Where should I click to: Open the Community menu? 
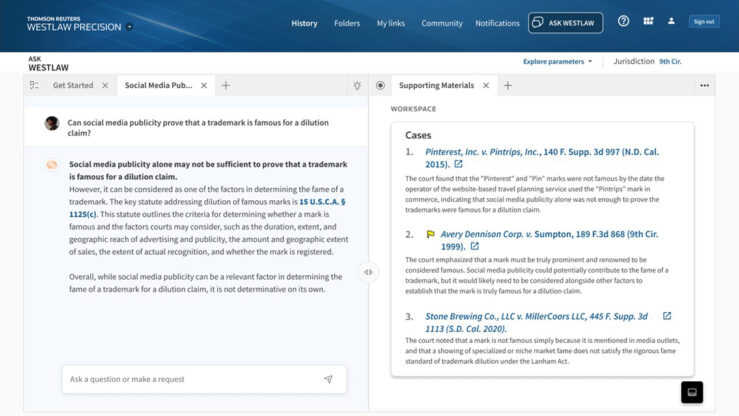click(442, 23)
